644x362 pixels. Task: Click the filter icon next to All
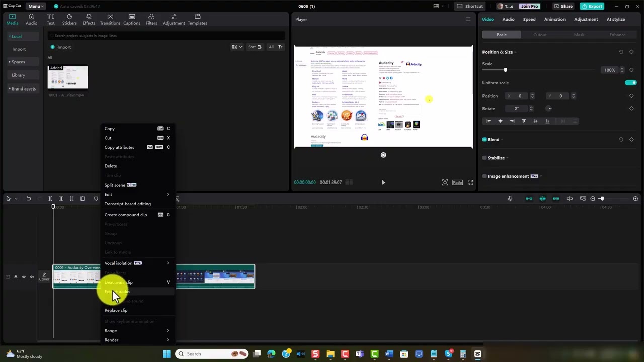coord(280,47)
